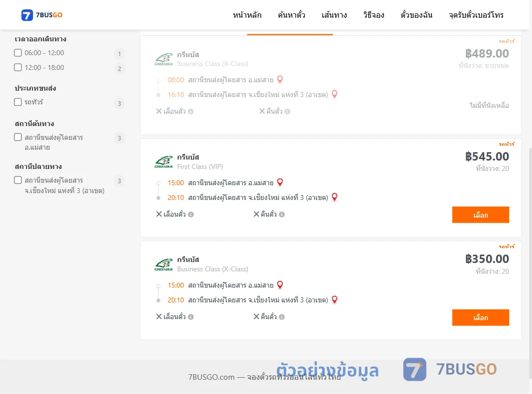Image resolution: width=532 pixels, height=394 pixels.
Task: Go to ค้นหาตั๋ว in navigation
Action: pyautogui.click(x=292, y=15)
